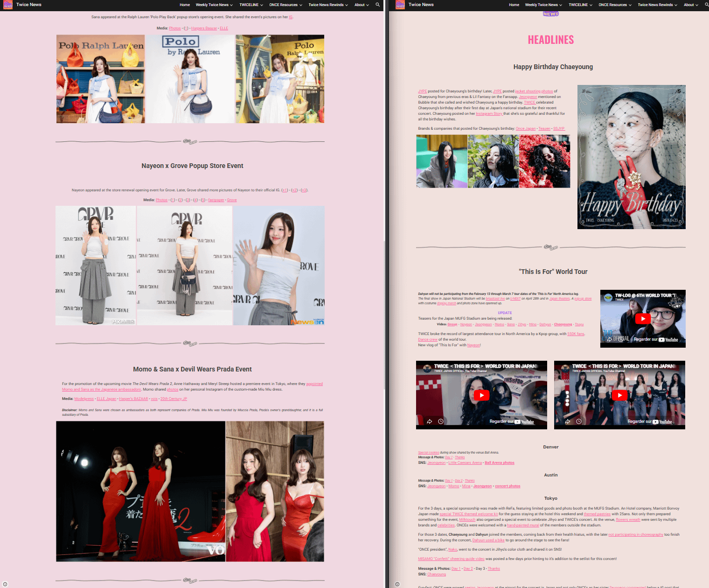Click the photo of Nayeon waving
The image size is (709, 588).
click(278, 266)
